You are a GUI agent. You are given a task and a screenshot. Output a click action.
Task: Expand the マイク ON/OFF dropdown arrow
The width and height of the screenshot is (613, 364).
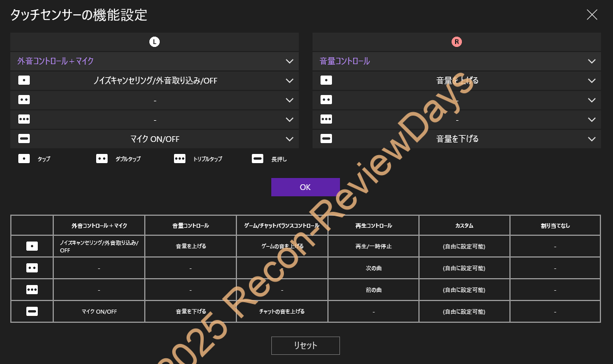pyautogui.click(x=289, y=139)
